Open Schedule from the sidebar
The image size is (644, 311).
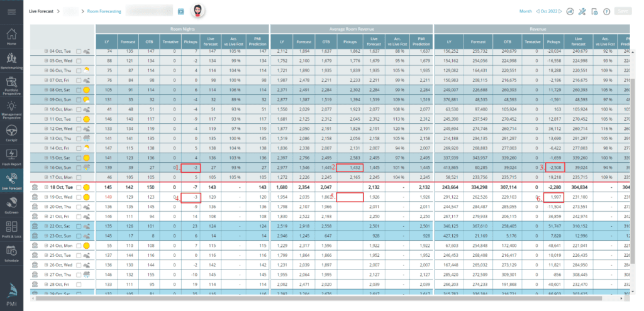pos(11,254)
